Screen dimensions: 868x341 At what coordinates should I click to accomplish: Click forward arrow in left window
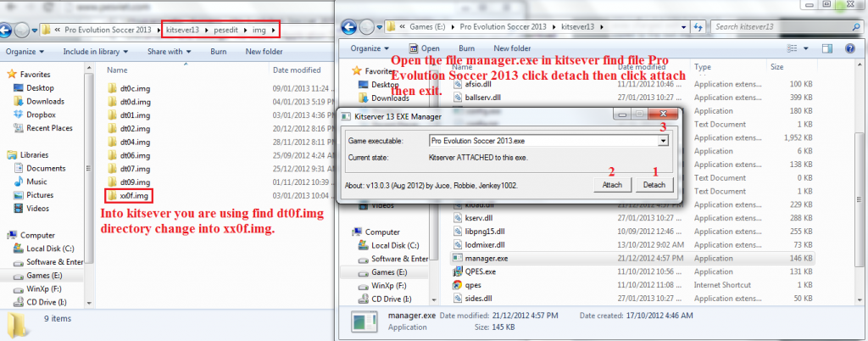pyautogui.click(x=23, y=30)
